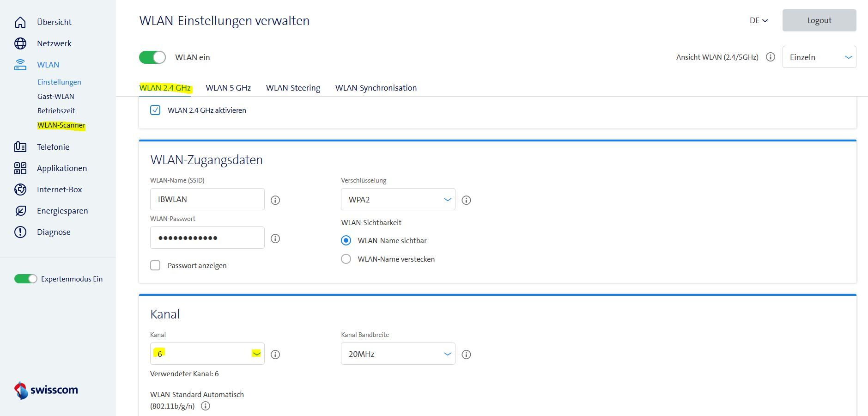Click the WLAN-Name (SSID) input field
The height and width of the screenshot is (416, 868).
(207, 199)
